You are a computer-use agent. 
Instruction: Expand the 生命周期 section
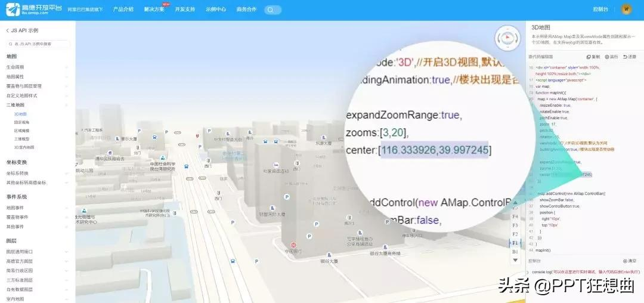point(38,67)
